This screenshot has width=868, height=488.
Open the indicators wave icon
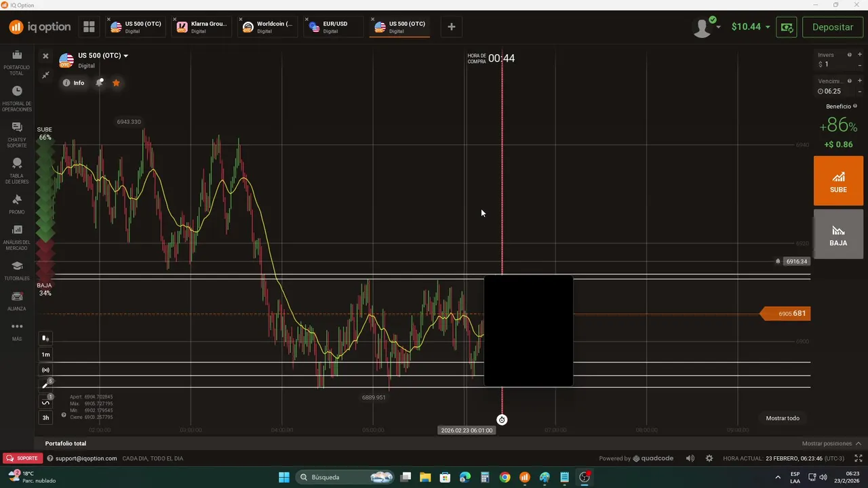[x=45, y=403]
